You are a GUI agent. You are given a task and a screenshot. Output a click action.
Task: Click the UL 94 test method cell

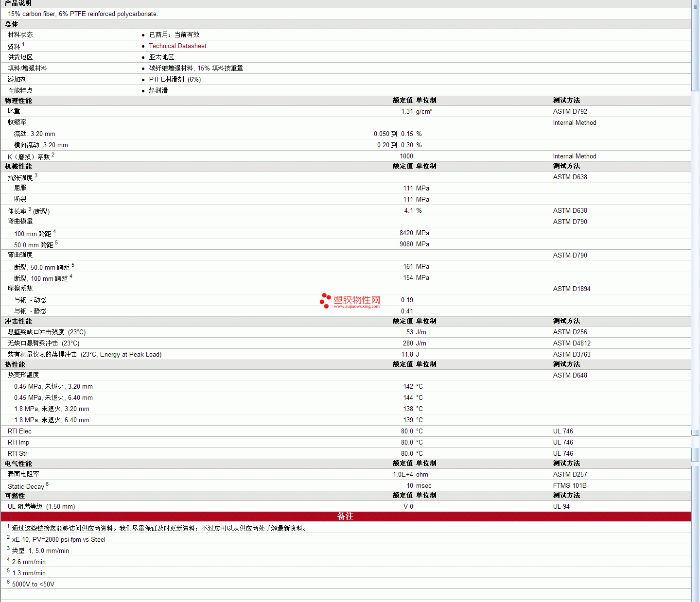pyautogui.click(x=561, y=507)
